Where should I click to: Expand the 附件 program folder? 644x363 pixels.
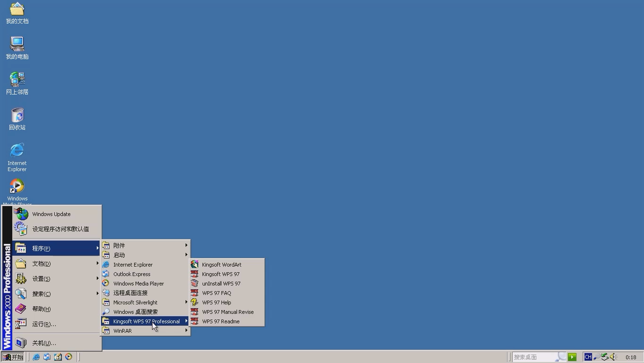145,245
